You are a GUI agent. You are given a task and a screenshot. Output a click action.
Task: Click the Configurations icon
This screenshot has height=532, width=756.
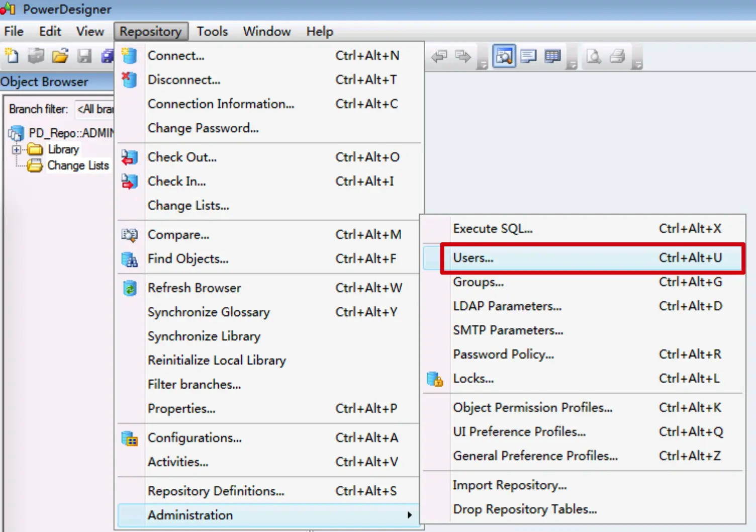coord(129,438)
